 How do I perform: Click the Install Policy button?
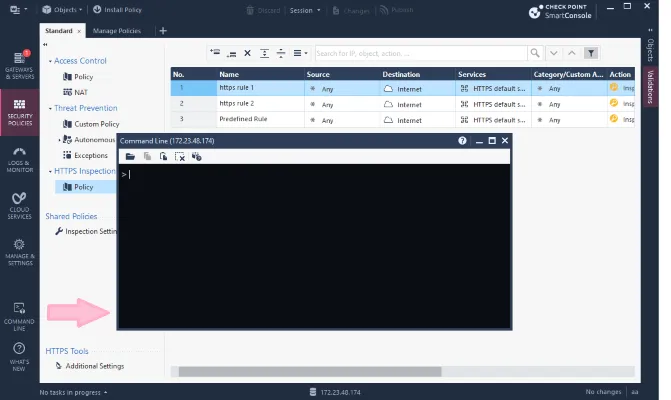pyautogui.click(x=117, y=9)
